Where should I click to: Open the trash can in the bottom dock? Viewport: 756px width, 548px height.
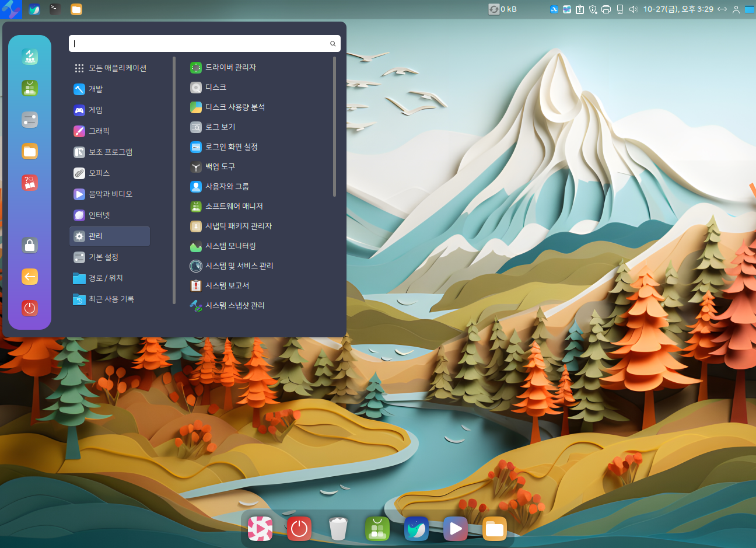coord(338,529)
